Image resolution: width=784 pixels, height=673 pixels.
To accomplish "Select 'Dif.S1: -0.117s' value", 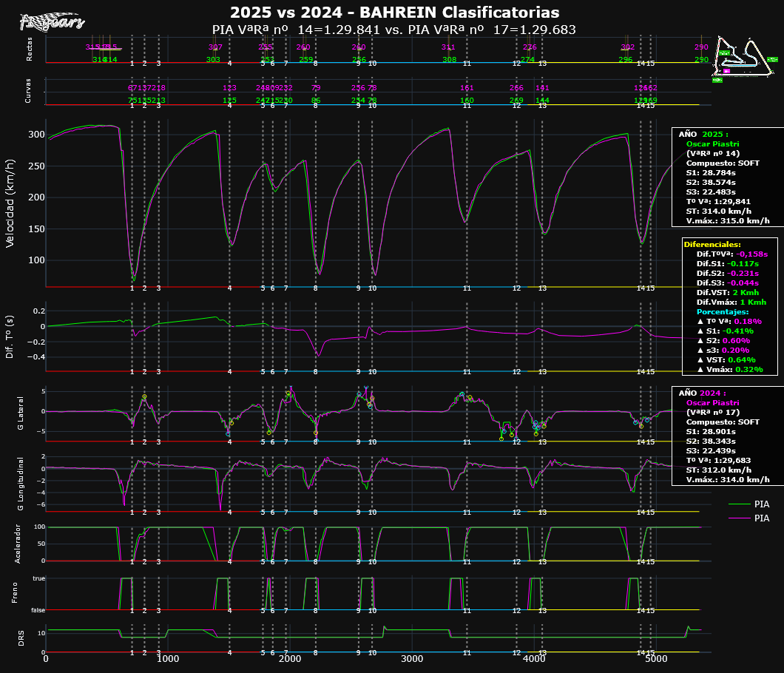I will [x=728, y=263].
